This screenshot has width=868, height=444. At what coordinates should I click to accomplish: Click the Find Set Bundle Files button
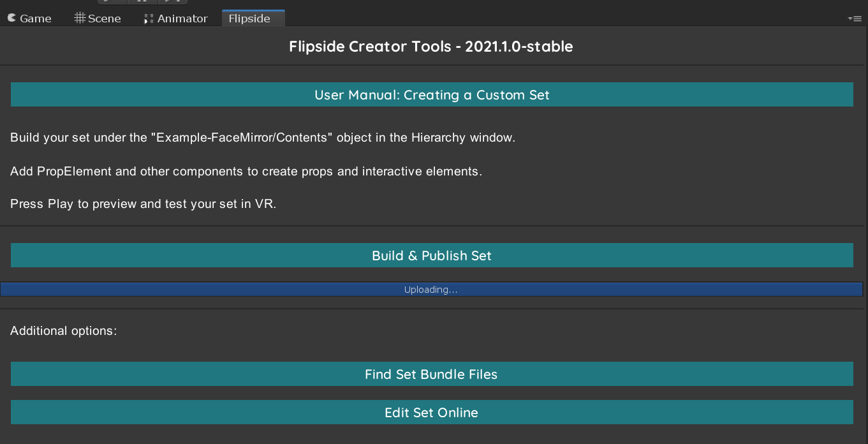click(x=431, y=374)
